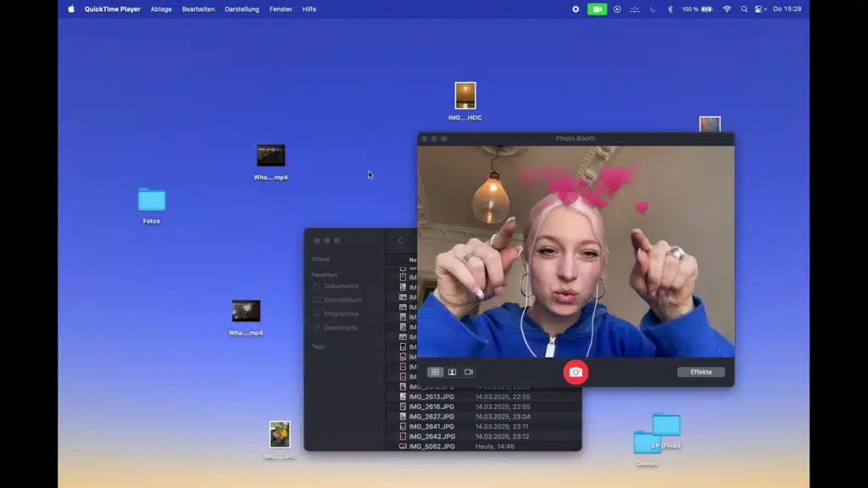Click the battery status indicator
The image size is (868, 488).
click(709, 9)
